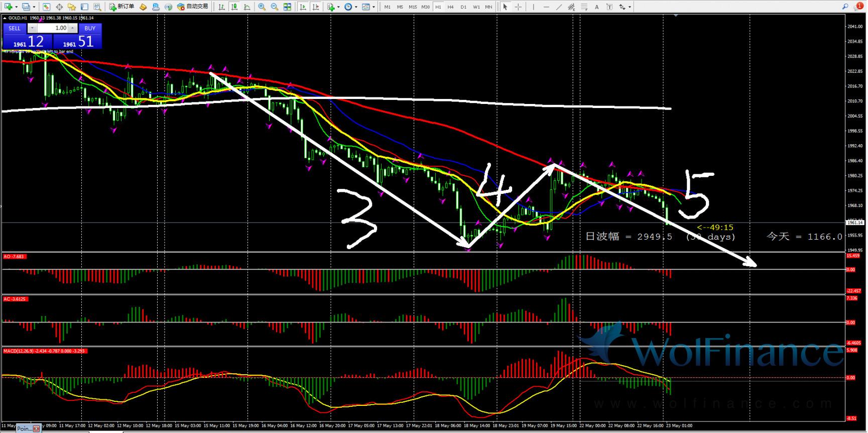868x433 pixels.
Task: Open the Data Window icon
Action: tap(59, 7)
